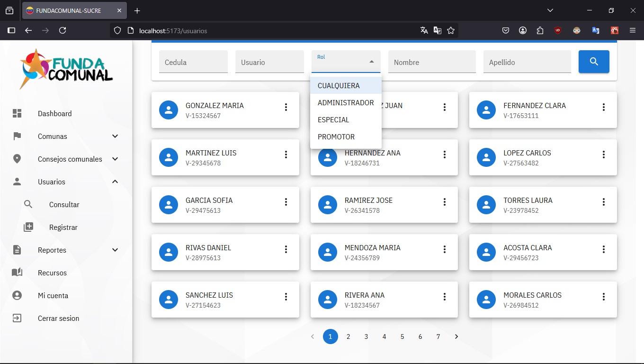Go to page 6
This screenshot has height=364, width=644.
420,337
